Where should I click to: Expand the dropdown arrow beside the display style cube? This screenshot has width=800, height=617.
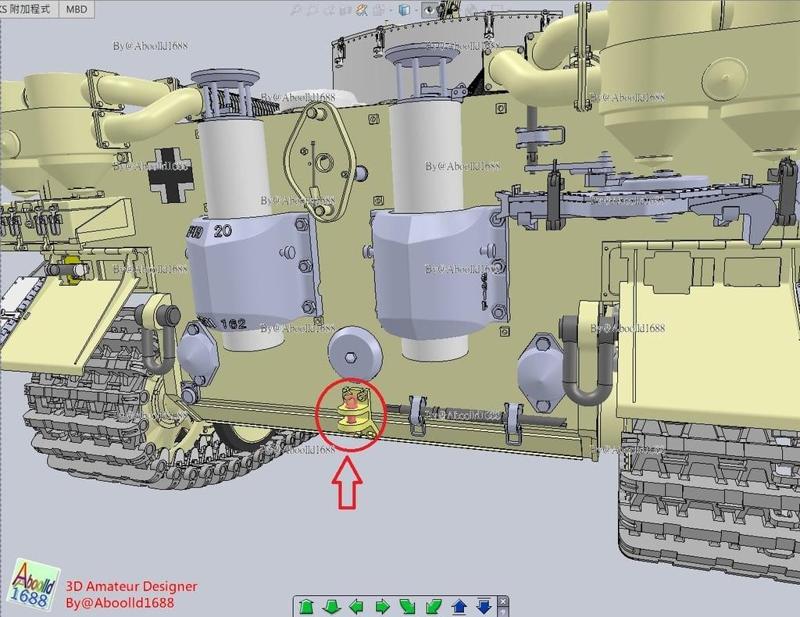[415, 10]
